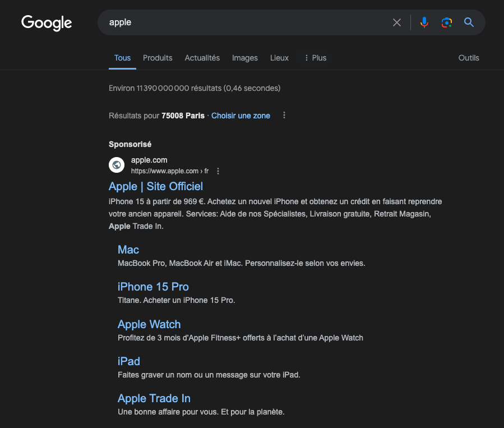This screenshot has width=504, height=428.
Task: Click Choisir une zone link
Action: click(241, 116)
